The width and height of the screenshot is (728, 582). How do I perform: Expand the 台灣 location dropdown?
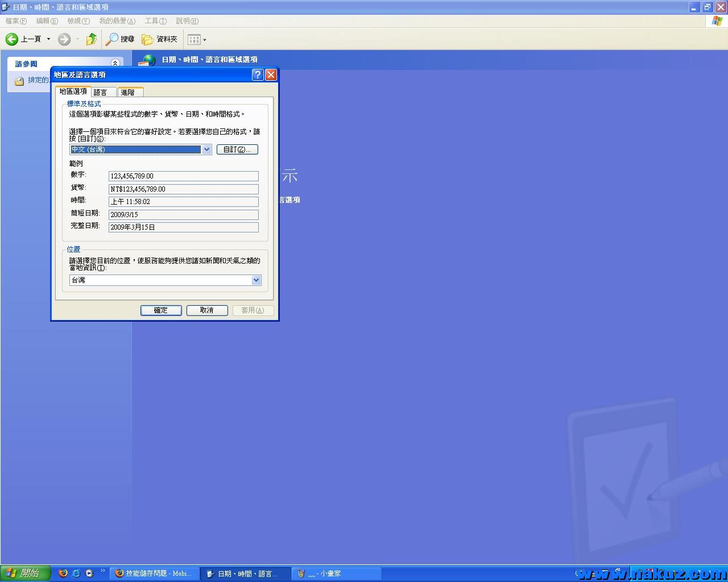point(256,280)
